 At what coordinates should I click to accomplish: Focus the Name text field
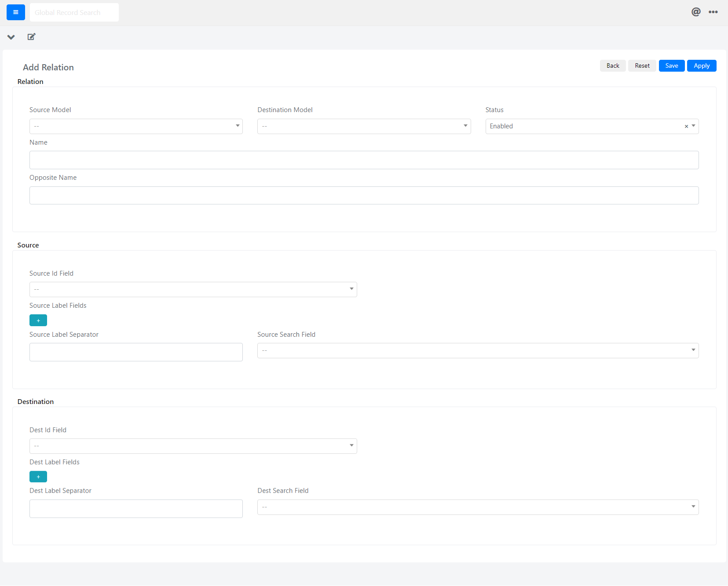364,160
